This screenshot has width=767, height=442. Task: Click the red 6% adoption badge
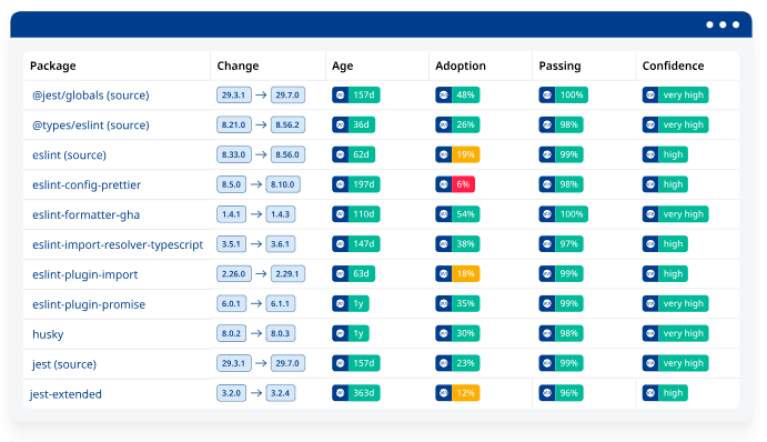click(455, 184)
